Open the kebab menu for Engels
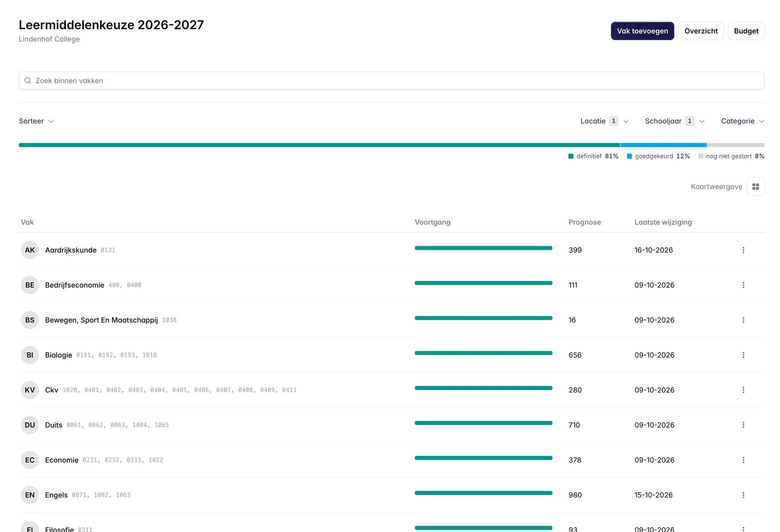This screenshot has width=780, height=532. coord(743,495)
